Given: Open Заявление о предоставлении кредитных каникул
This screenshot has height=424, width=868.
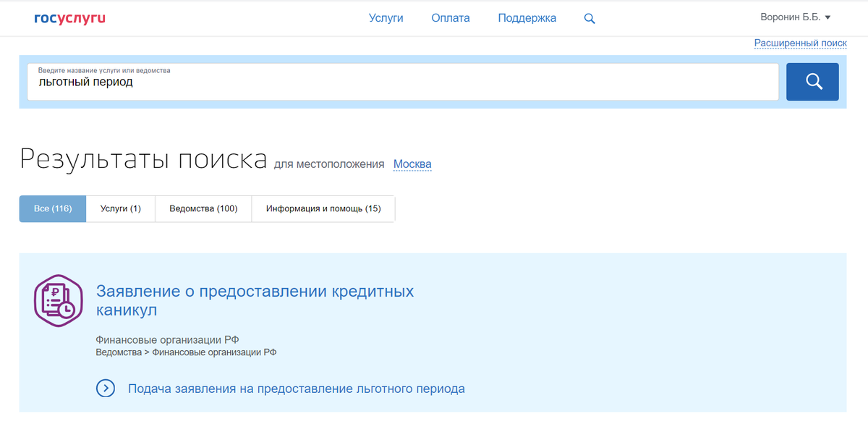Looking at the screenshot, I should pos(255,301).
